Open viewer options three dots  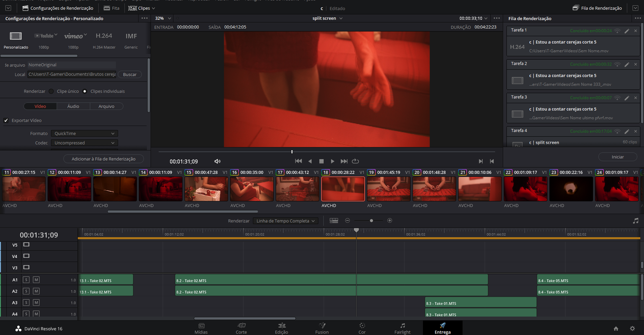[497, 18]
